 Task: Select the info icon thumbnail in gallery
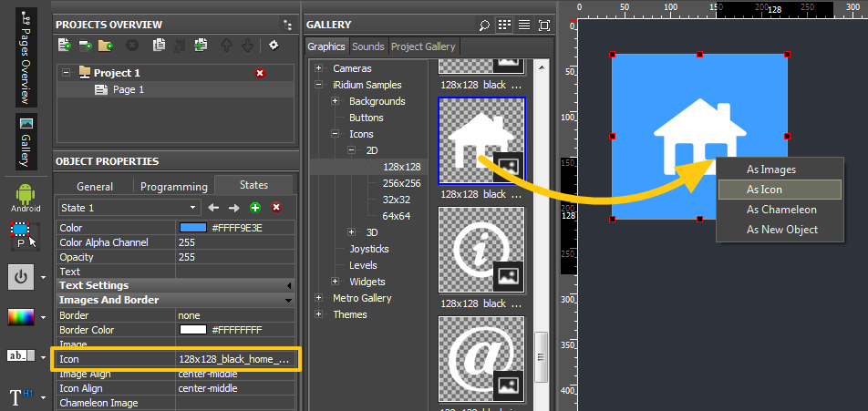click(x=481, y=250)
